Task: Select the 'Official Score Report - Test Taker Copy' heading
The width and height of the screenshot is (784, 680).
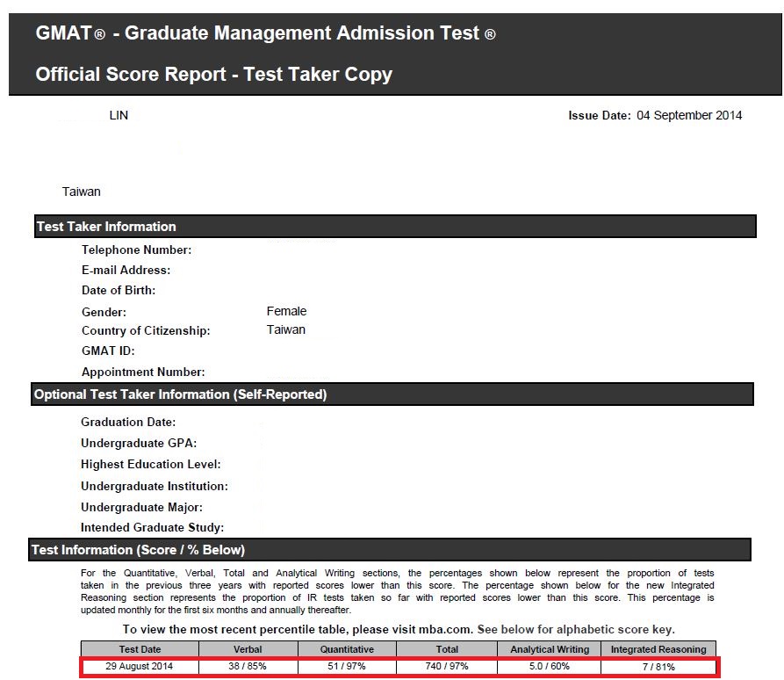Action: pyautogui.click(x=214, y=74)
